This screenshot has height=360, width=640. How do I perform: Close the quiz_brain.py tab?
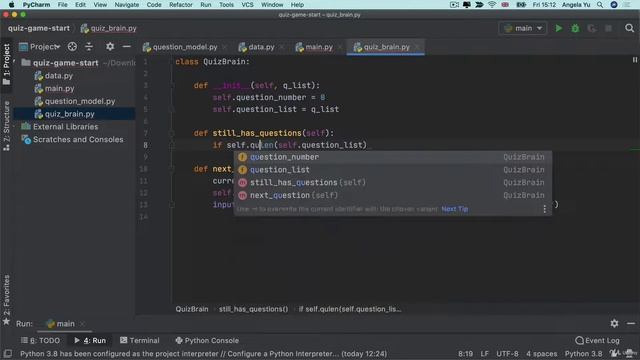(x=417, y=47)
